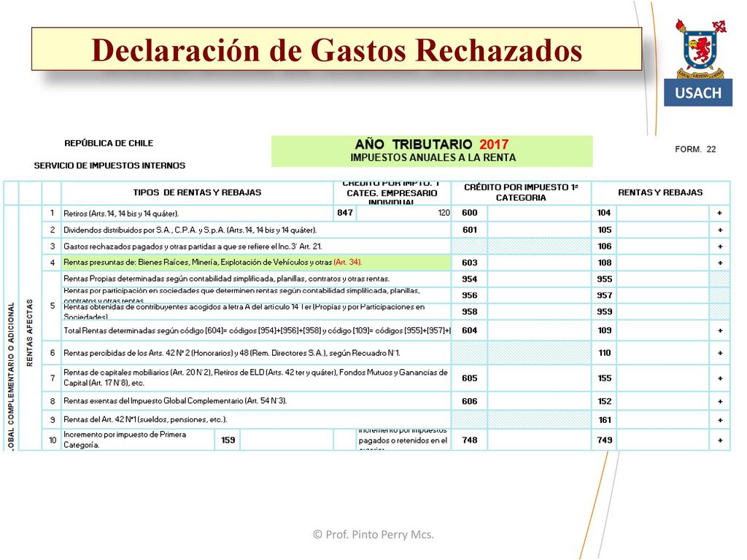Click code 958 cell

[469, 311]
